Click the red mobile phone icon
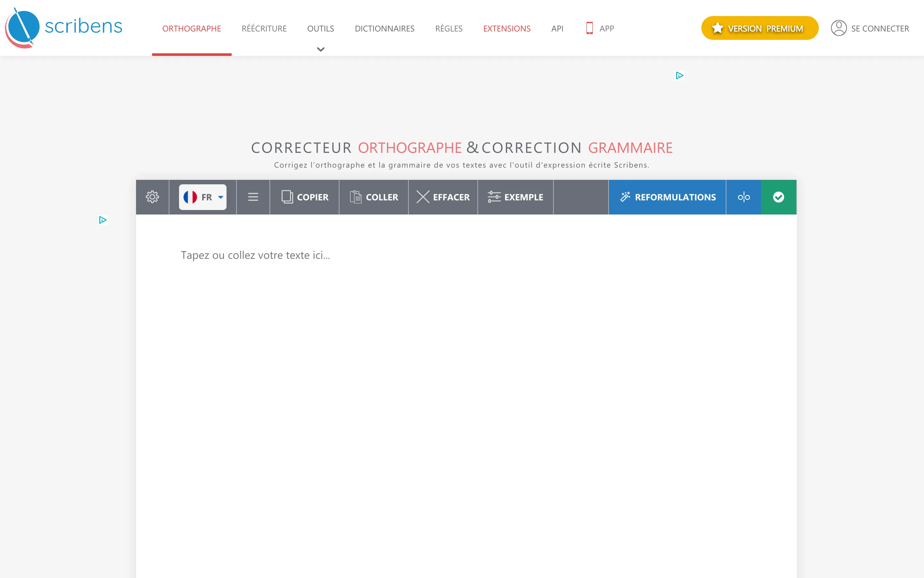 (589, 28)
